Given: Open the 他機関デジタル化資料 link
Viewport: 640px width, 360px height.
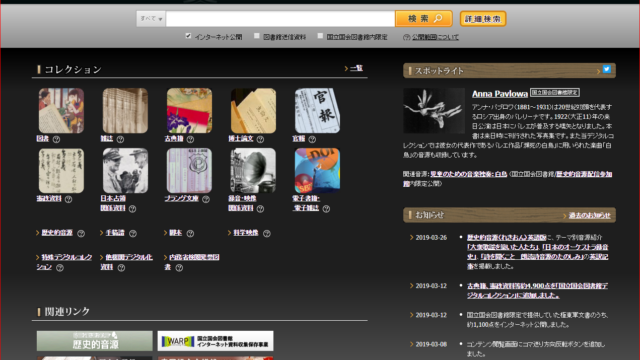Looking at the screenshot, I should click(x=127, y=262).
